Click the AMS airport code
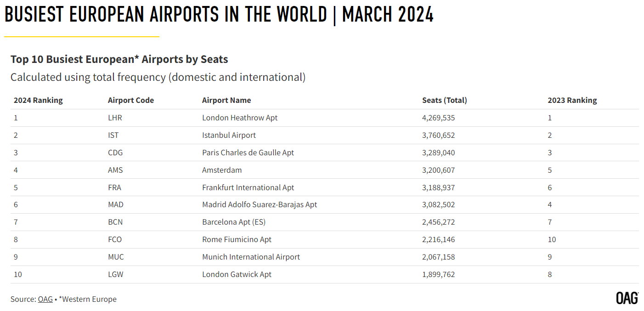 [115, 170]
